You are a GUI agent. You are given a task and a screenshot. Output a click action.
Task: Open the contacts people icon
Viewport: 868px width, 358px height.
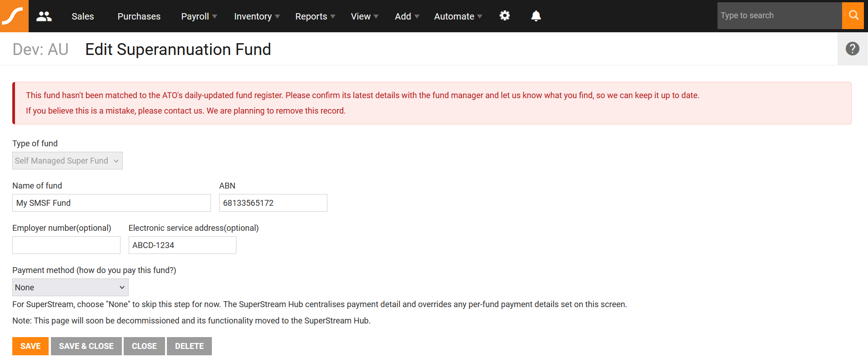pyautogui.click(x=44, y=16)
